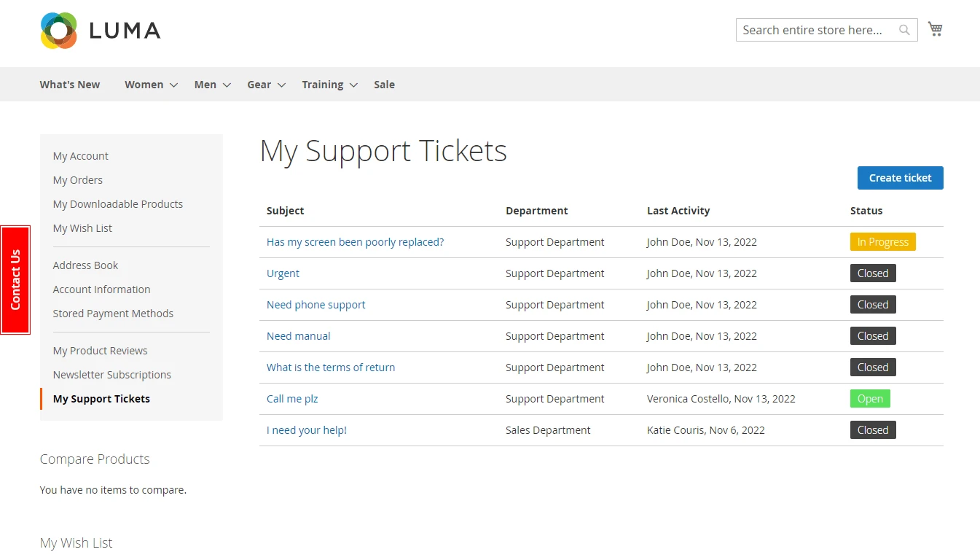Select Newsletter Subscriptions in sidebar
Screen dimensions: 980x560
pos(111,375)
